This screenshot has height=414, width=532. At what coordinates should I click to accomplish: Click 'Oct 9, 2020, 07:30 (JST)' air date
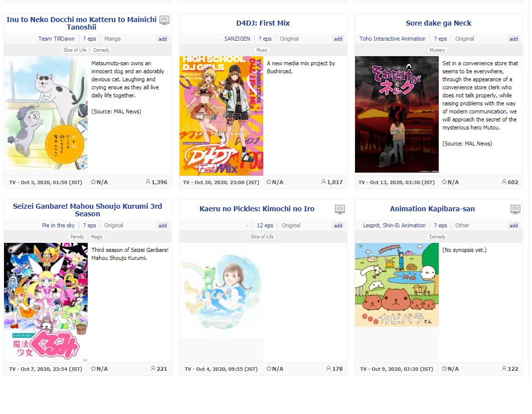pos(402,369)
